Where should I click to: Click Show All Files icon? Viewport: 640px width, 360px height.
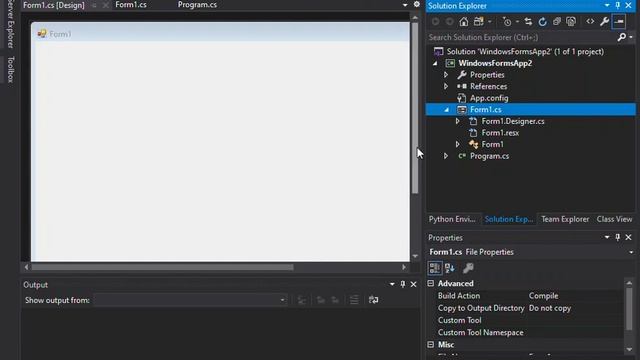[x=571, y=22]
